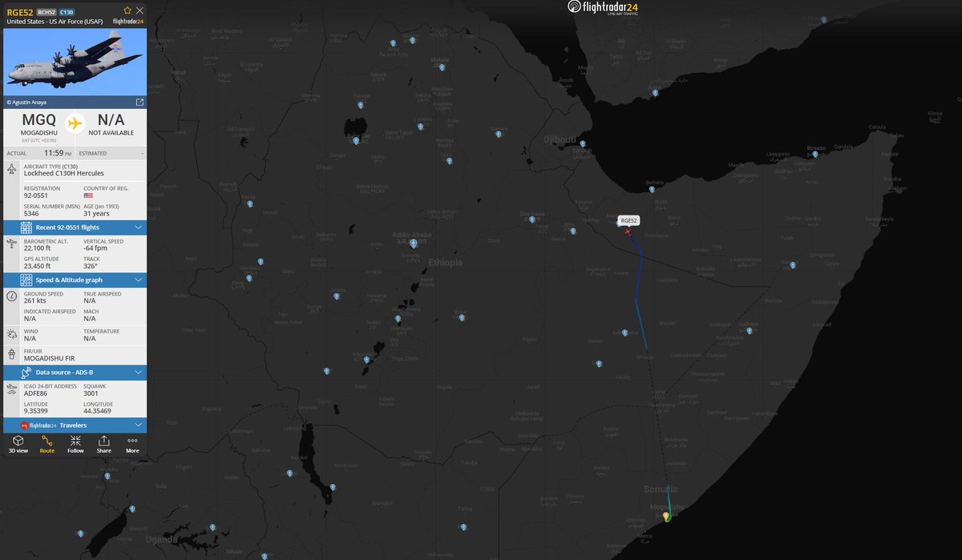Click the aircraft type airplane icon
The width and height of the screenshot is (962, 560).
[12, 170]
